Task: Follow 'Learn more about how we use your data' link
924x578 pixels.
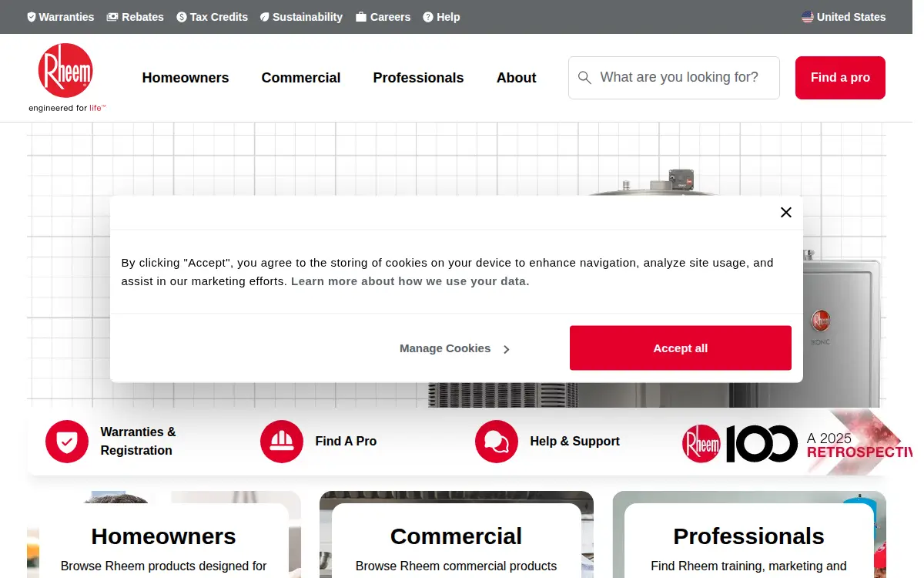Action: click(410, 281)
